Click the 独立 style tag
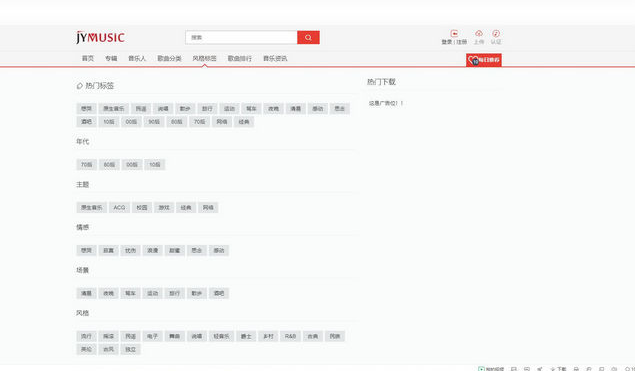 pyautogui.click(x=130, y=349)
